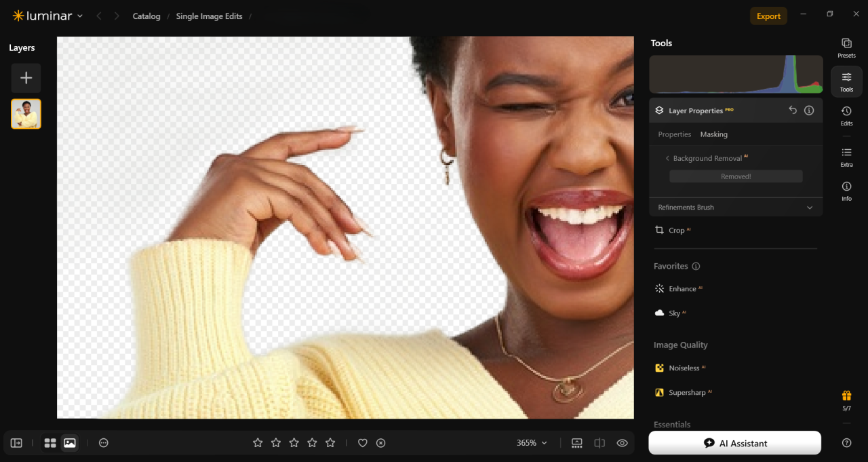Open the 365% zoom dropdown
868x462 pixels.
(x=532, y=443)
